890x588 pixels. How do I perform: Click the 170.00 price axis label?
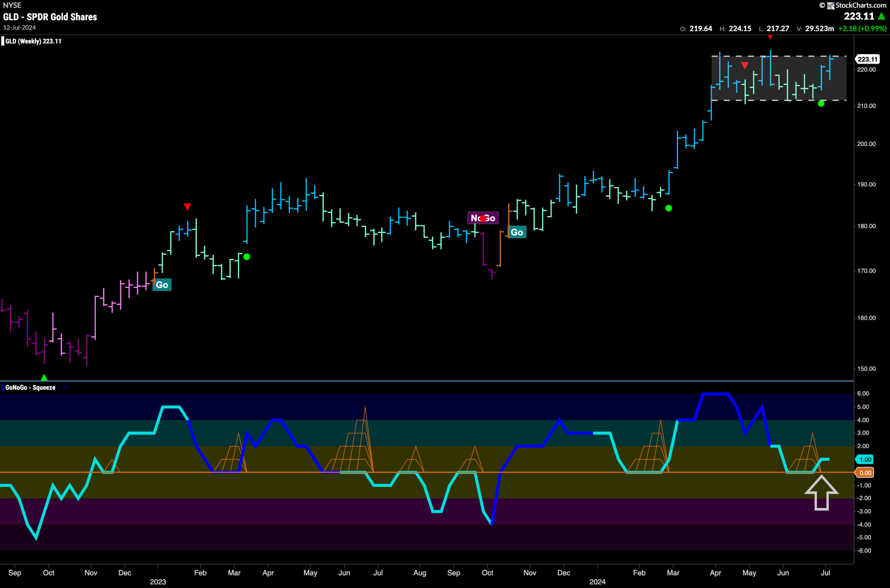(866, 271)
